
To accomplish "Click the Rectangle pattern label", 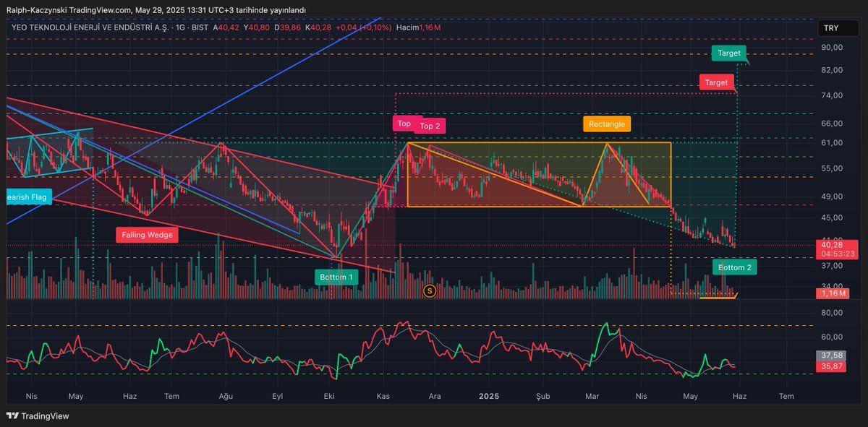I will [x=607, y=124].
